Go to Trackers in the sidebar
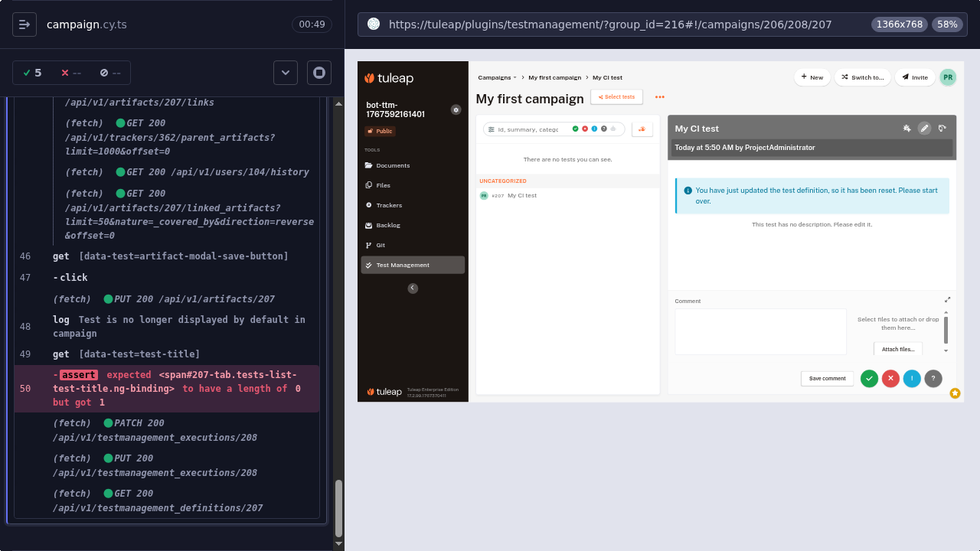980x551 pixels. [x=389, y=205]
